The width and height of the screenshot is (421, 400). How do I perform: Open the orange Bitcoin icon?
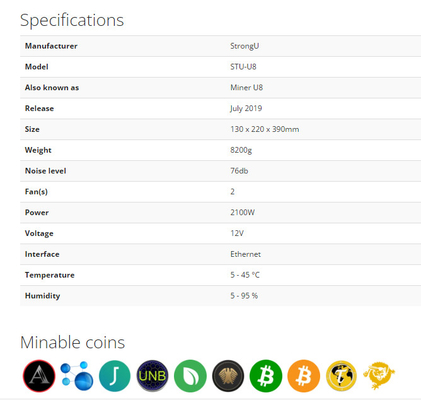point(304,376)
